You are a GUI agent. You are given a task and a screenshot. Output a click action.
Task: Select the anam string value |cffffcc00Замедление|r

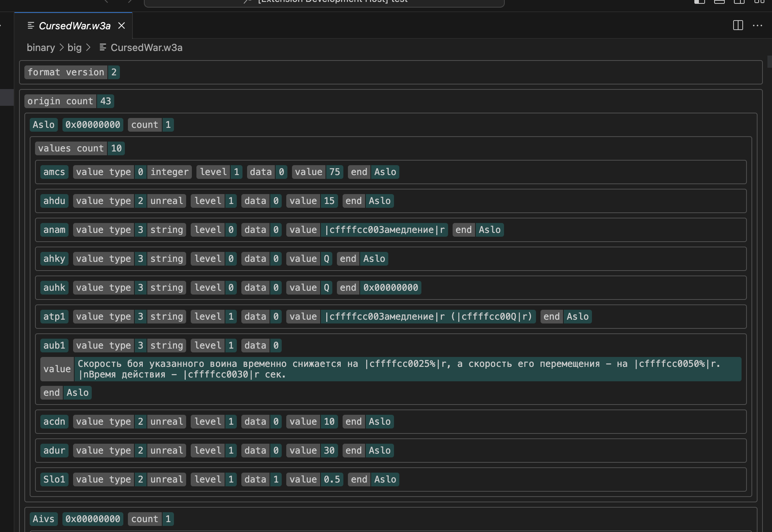pos(384,230)
